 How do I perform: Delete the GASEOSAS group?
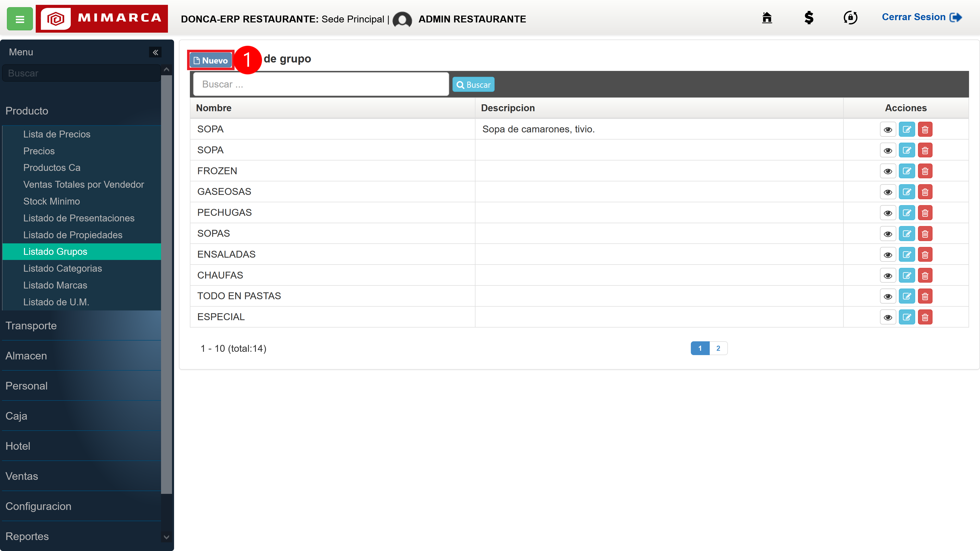[925, 192]
